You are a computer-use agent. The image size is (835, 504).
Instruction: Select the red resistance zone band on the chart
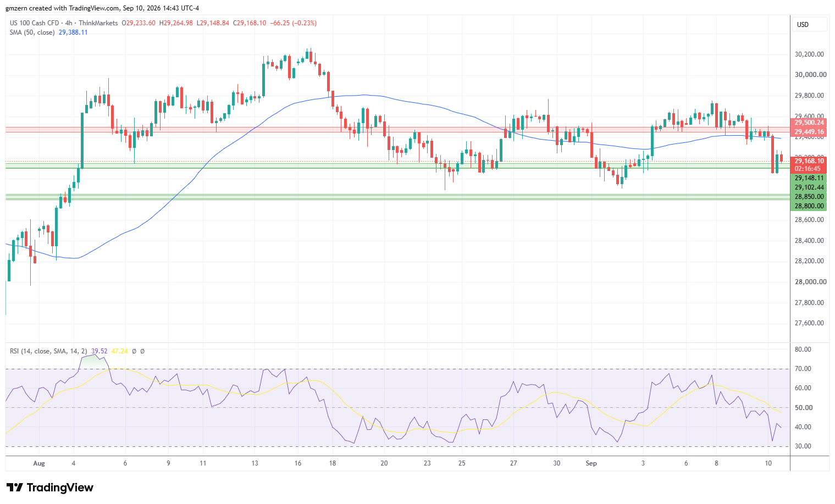click(397, 130)
